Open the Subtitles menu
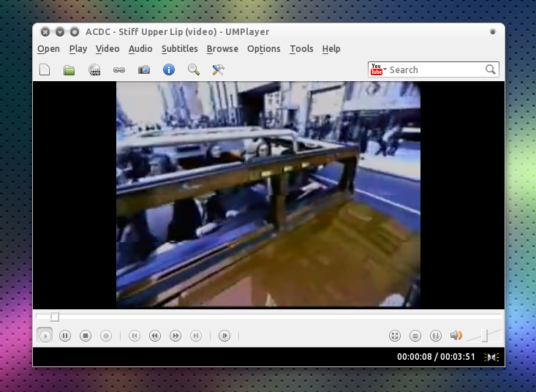The image size is (536, 392). 179,49
